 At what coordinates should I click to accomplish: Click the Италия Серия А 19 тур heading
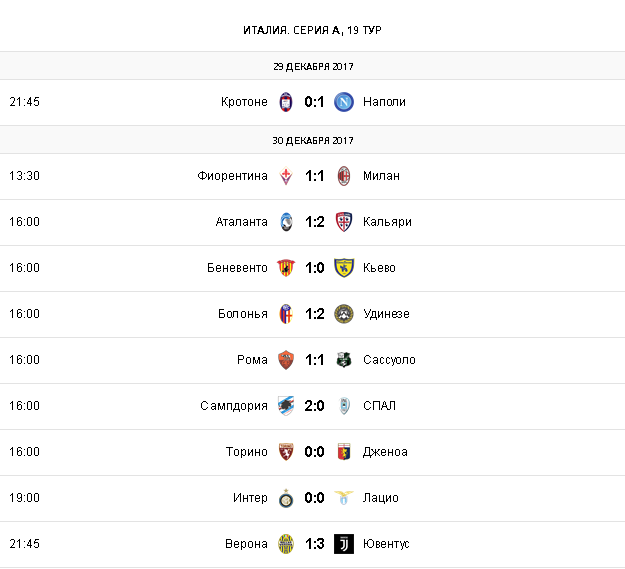(312, 29)
